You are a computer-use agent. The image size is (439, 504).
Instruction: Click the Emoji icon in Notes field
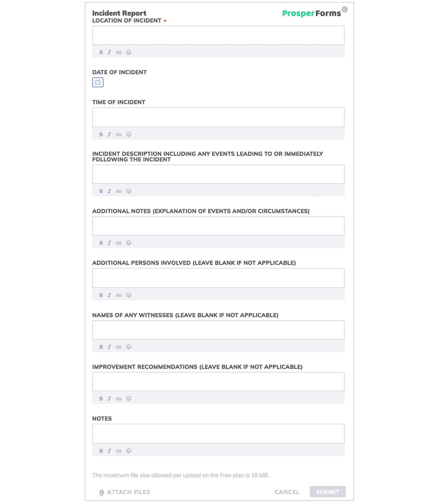128,450
